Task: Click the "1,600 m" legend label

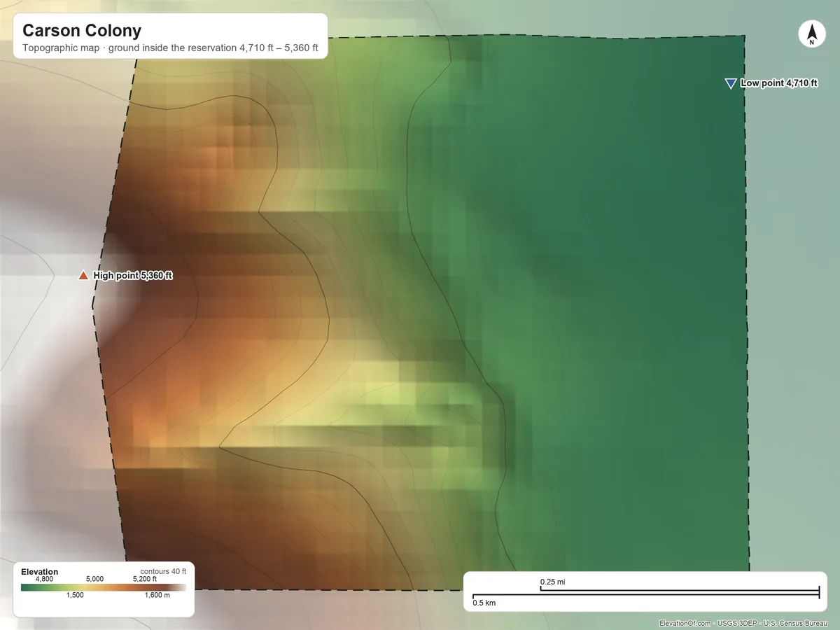Action: (157, 595)
